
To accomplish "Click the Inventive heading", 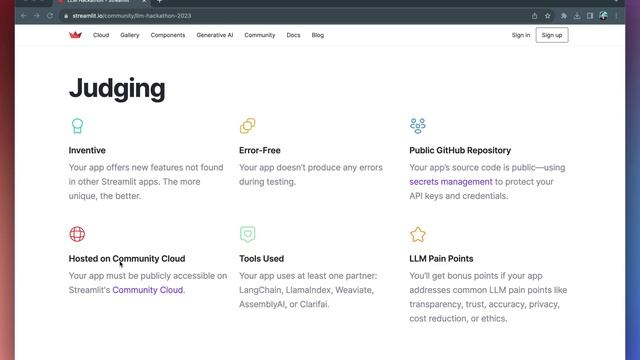I will (87, 150).
